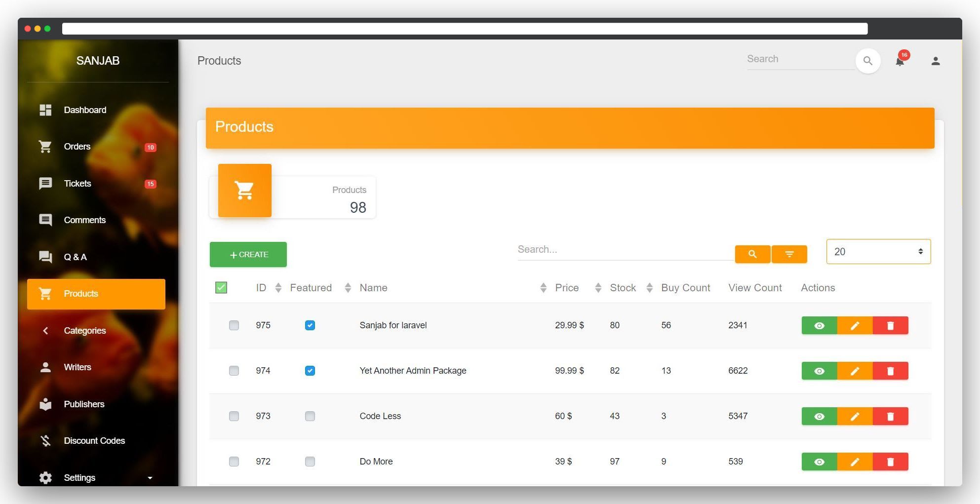This screenshot has height=504, width=980.
Task: Click the browser address bar
Action: (x=465, y=29)
